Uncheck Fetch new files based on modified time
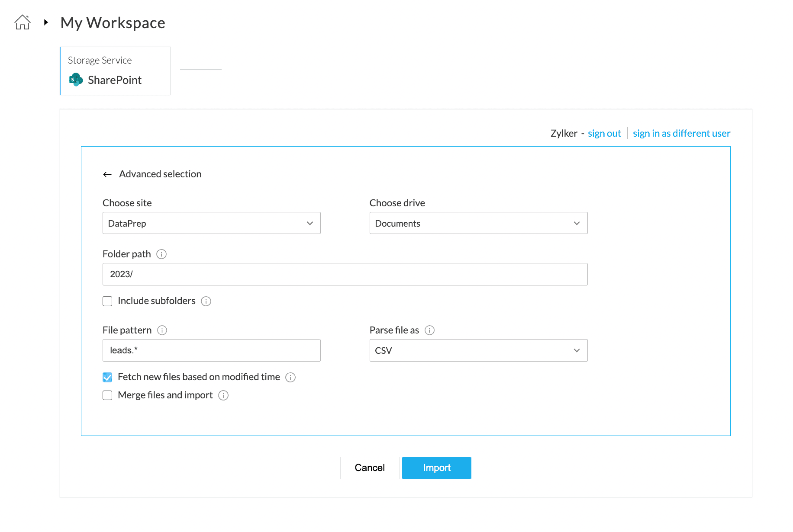 [x=107, y=377]
